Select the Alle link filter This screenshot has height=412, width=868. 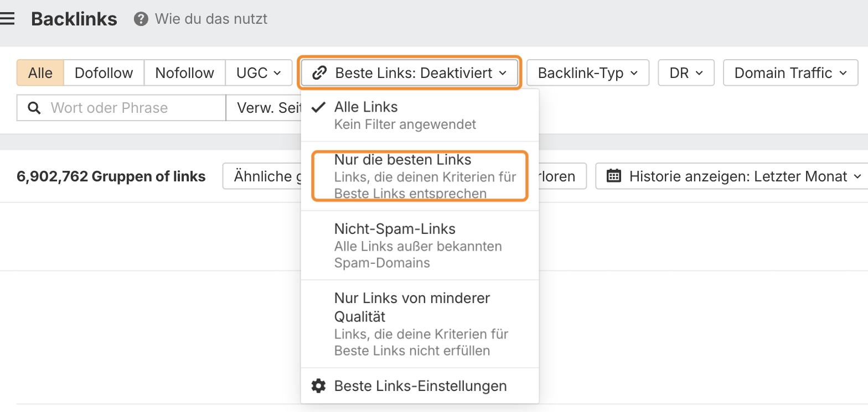tap(40, 73)
